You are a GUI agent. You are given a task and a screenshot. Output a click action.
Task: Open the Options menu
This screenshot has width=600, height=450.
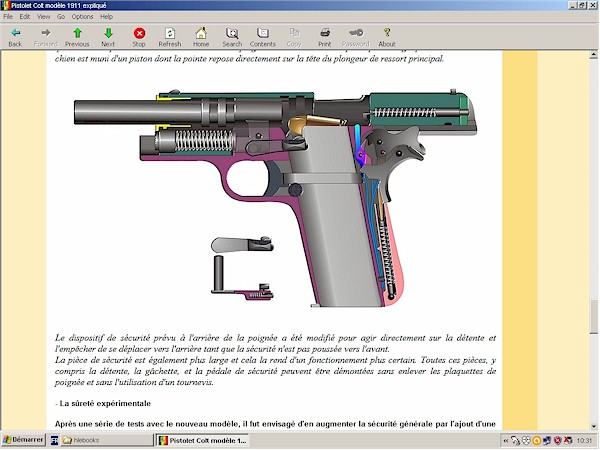click(82, 17)
